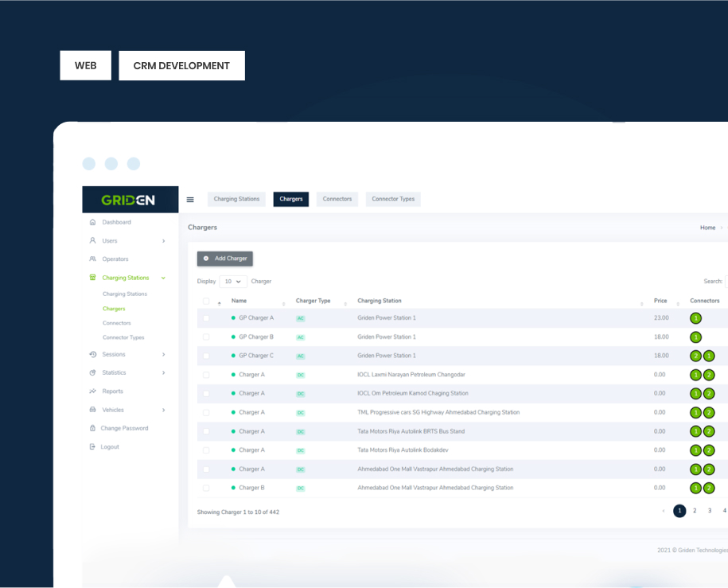Viewport: 728px width, 588px height.
Task: Open the Charging Stations top tab
Action: [236, 199]
